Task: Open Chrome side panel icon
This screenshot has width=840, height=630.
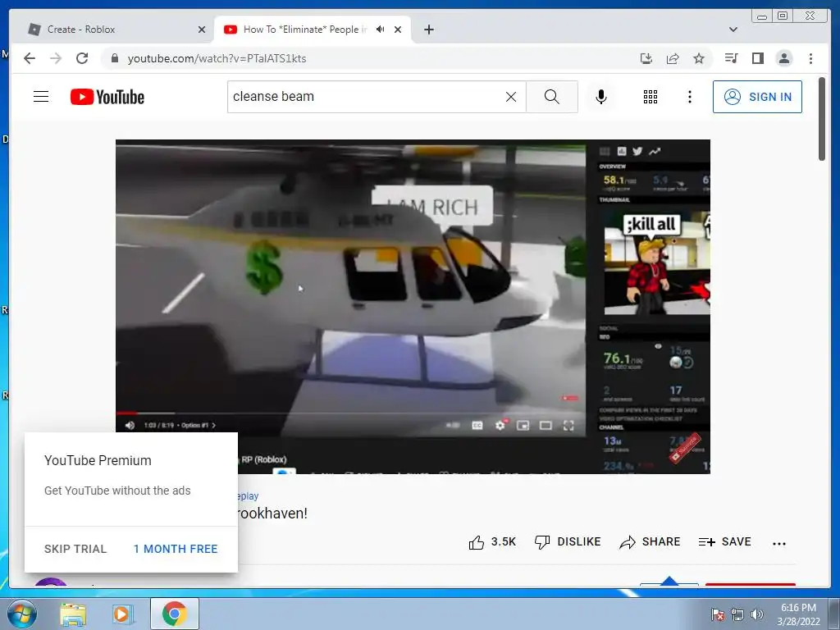Action: (757, 58)
